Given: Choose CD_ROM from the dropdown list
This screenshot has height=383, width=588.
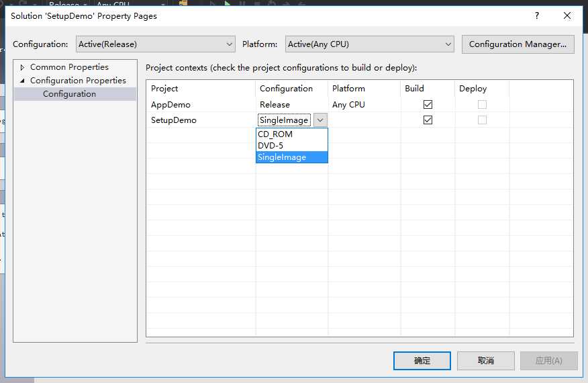Looking at the screenshot, I should (292, 134).
